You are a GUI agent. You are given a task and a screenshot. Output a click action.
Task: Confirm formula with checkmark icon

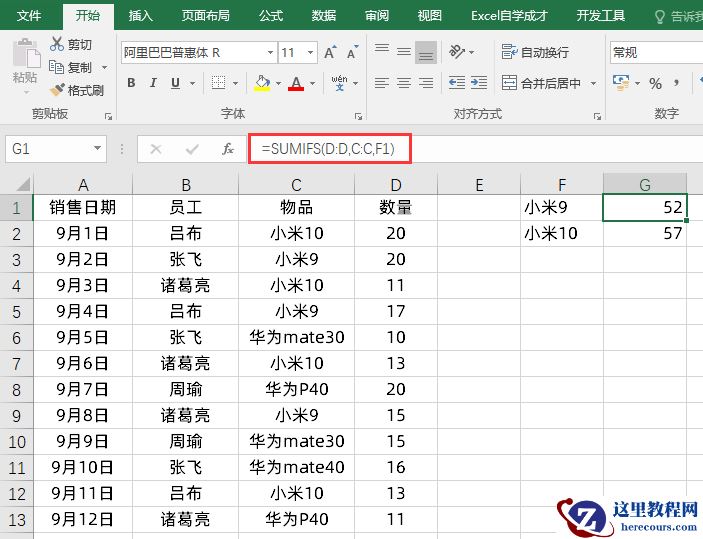[192, 148]
